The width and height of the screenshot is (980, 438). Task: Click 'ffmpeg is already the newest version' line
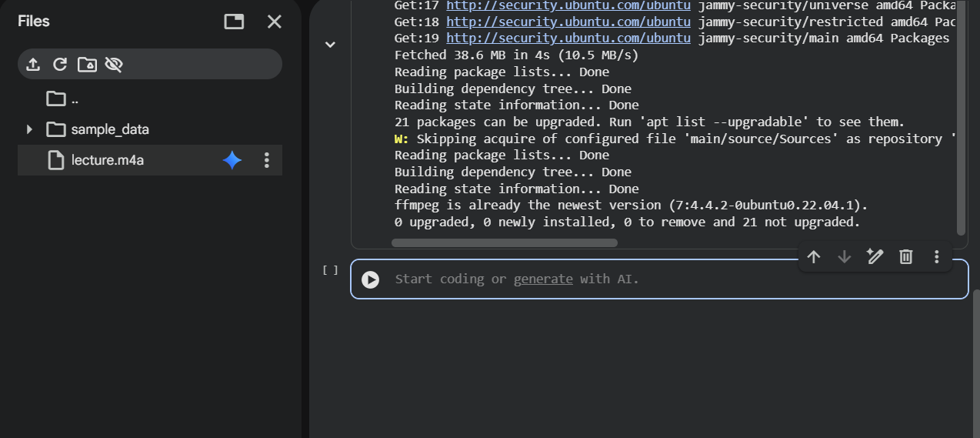click(x=631, y=206)
